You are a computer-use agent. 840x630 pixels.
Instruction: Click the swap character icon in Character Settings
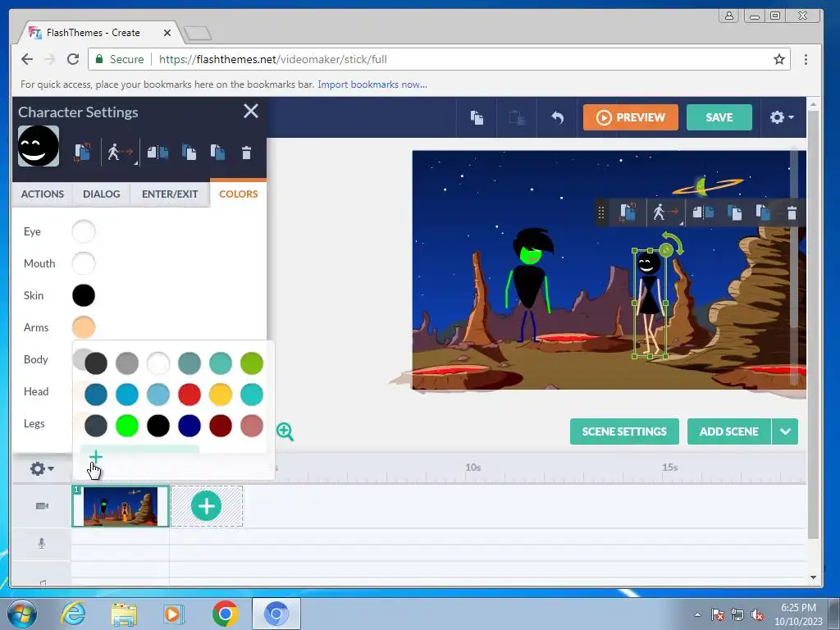(x=83, y=153)
